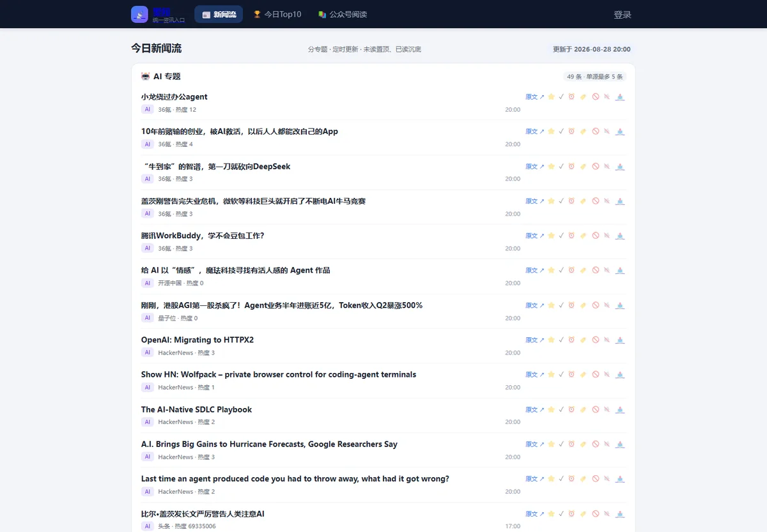Mark The AI-Native SDLC Playbook as read
This screenshot has height=532, width=767.
tap(561, 409)
